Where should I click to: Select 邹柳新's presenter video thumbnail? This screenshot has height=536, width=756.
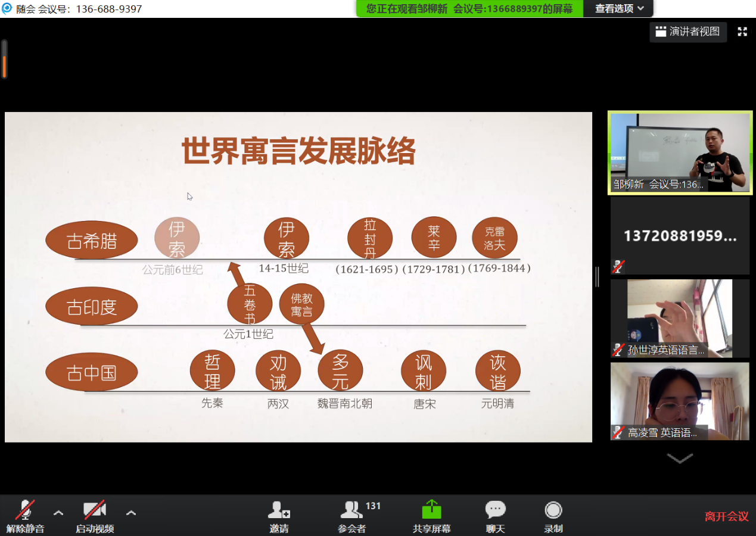tap(680, 152)
